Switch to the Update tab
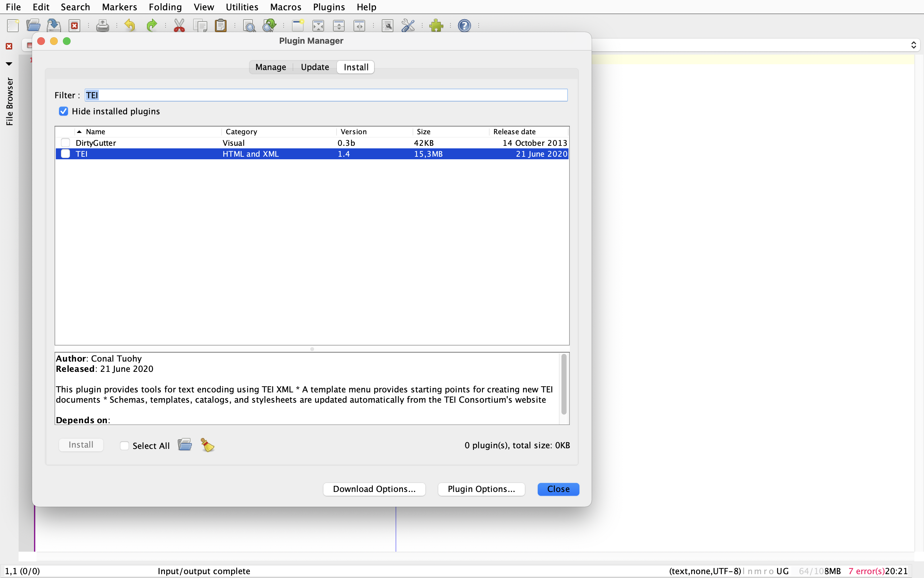Screen dimensions: 924x578 tap(315, 67)
